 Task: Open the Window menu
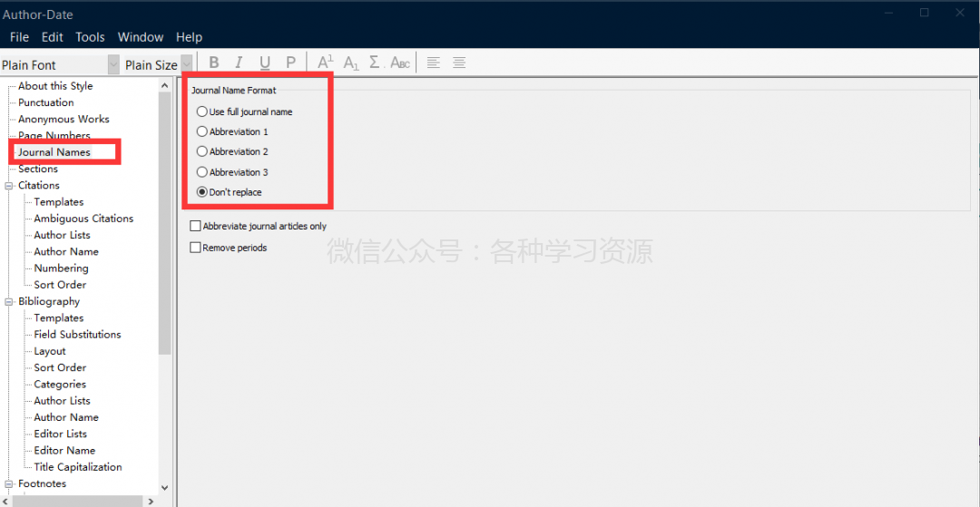(141, 37)
